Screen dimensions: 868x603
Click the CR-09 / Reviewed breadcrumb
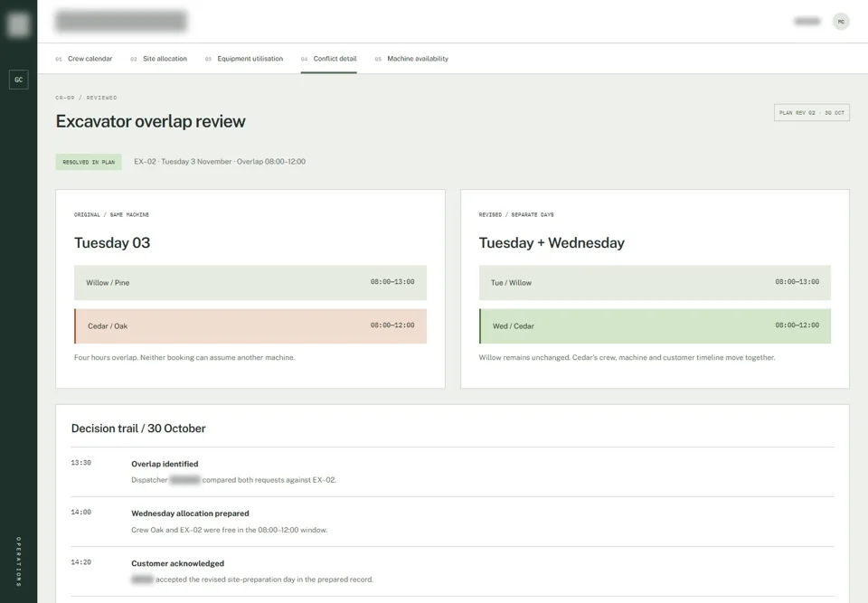[86, 98]
